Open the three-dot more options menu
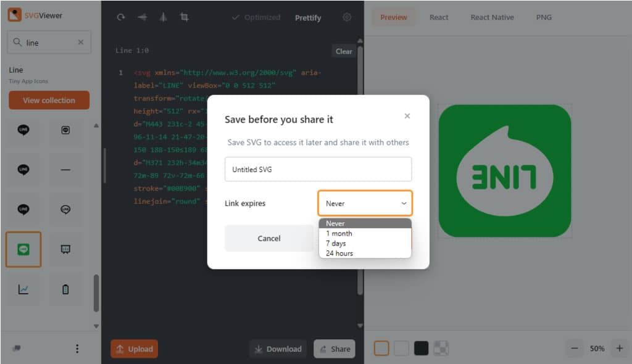Image resolution: width=632 pixels, height=364 pixels. coord(77,349)
